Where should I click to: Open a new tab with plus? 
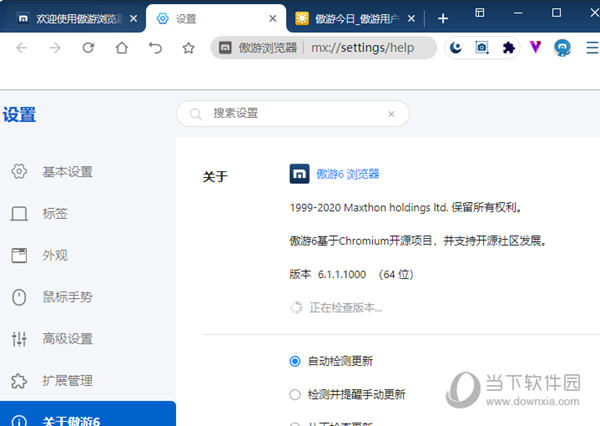[x=443, y=18]
